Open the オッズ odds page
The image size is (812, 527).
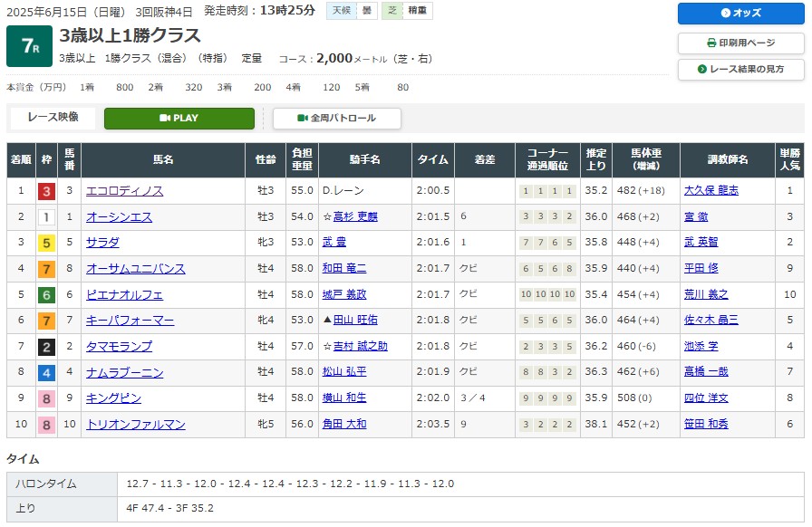click(740, 14)
